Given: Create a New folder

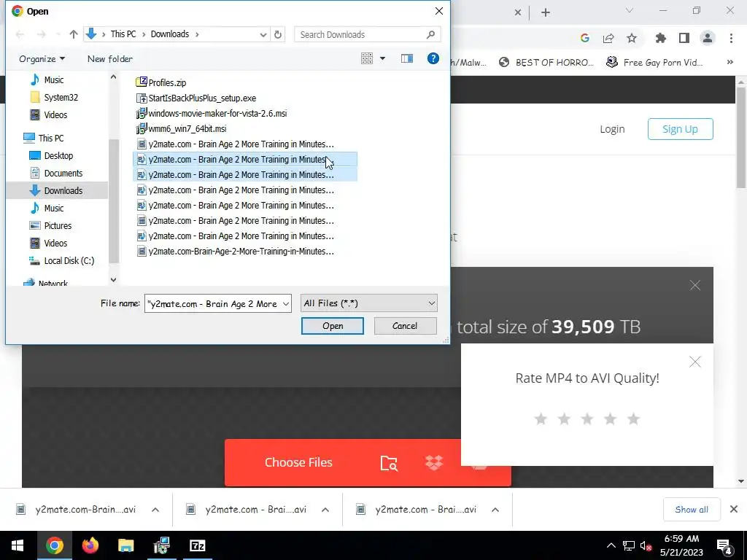Looking at the screenshot, I should tap(110, 58).
